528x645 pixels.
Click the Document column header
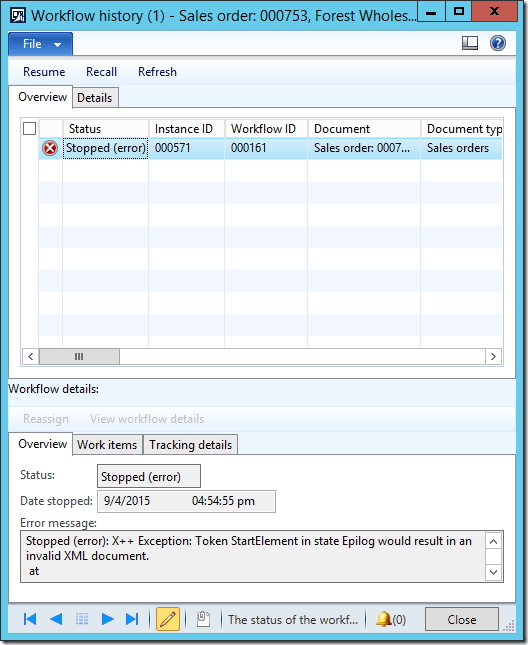tap(364, 129)
